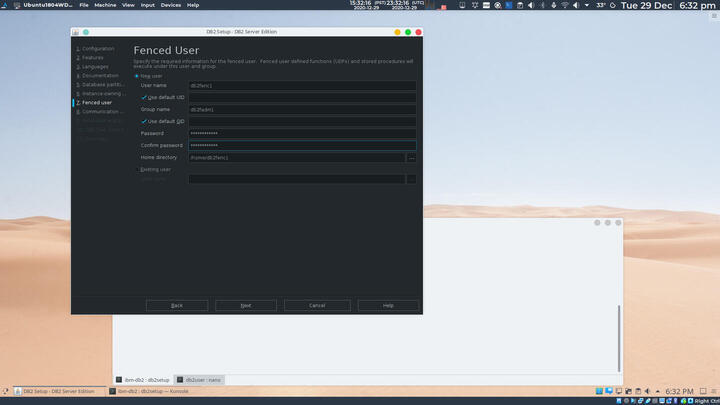Click the microphone icon in top menu bar
The image size is (720, 405).
(553, 5)
